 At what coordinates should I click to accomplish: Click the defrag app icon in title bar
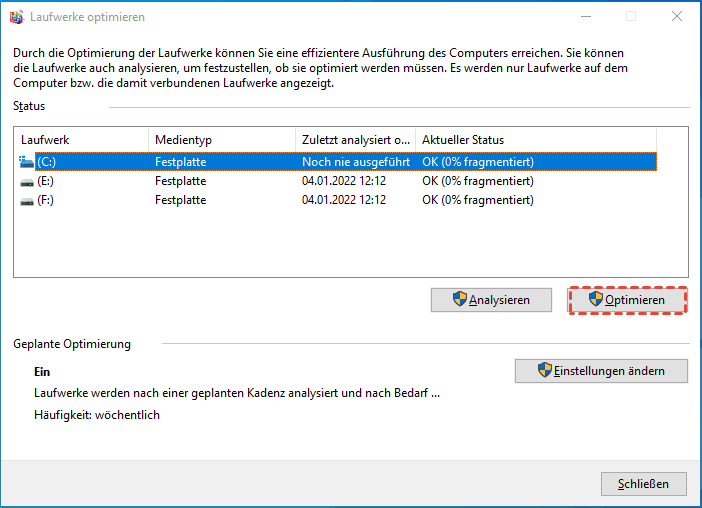tap(17, 17)
